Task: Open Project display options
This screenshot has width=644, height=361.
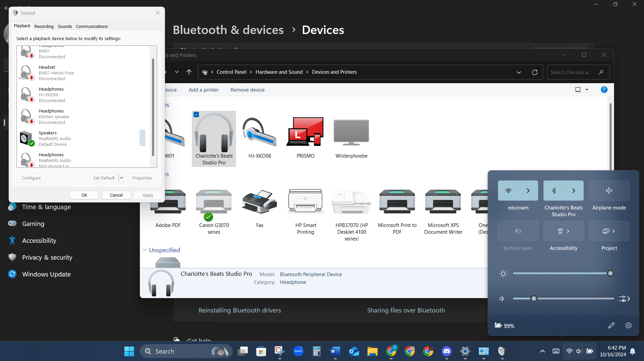Action: coord(609,231)
